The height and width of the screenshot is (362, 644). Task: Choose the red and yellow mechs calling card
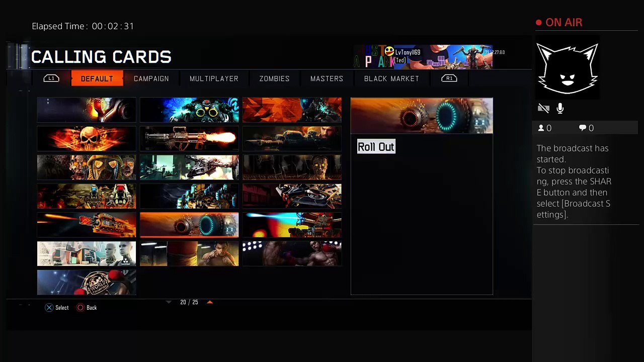(87, 196)
